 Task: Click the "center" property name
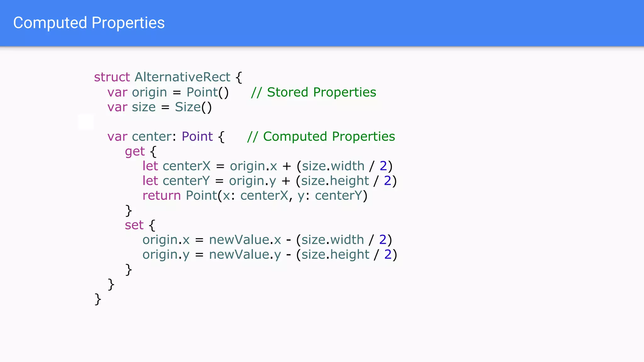152,137
